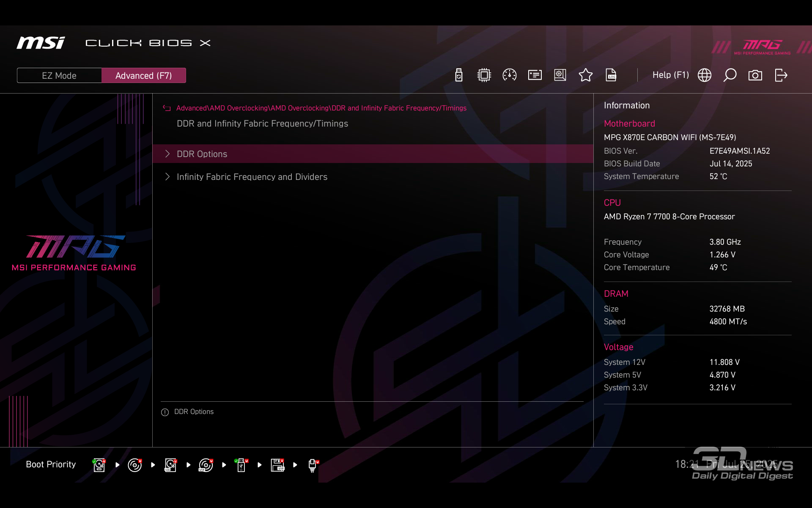Open the search magnifier icon

click(730, 75)
